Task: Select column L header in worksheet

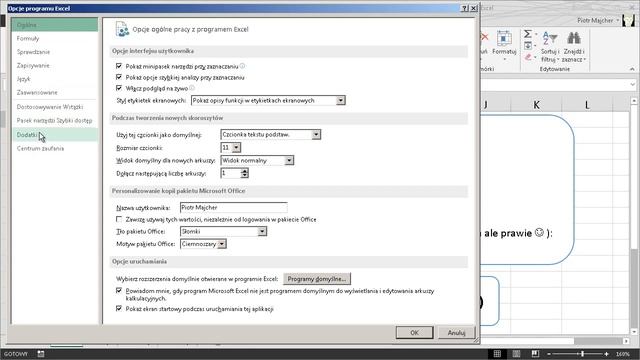Action: [587, 105]
